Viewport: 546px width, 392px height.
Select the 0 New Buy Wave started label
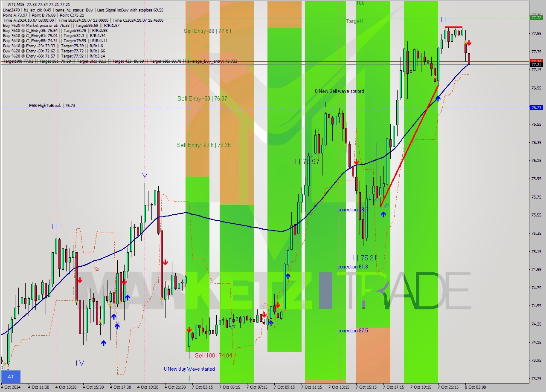(x=189, y=369)
